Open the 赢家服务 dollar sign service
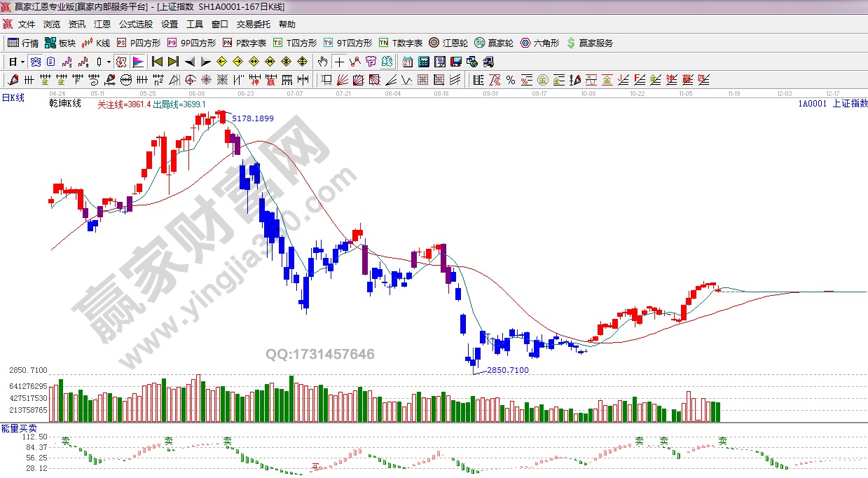Image resolution: width=868 pixels, height=478 pixels. [589, 43]
